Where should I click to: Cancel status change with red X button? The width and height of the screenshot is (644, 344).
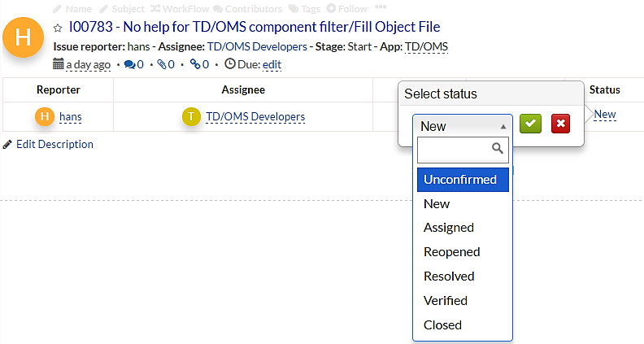tap(560, 124)
